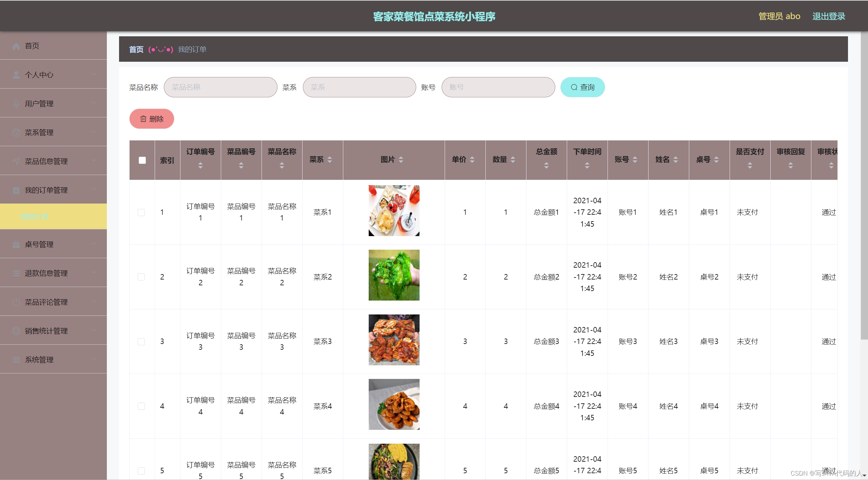Click the user icon beside 个人中心
This screenshot has width=868, height=480.
point(16,75)
